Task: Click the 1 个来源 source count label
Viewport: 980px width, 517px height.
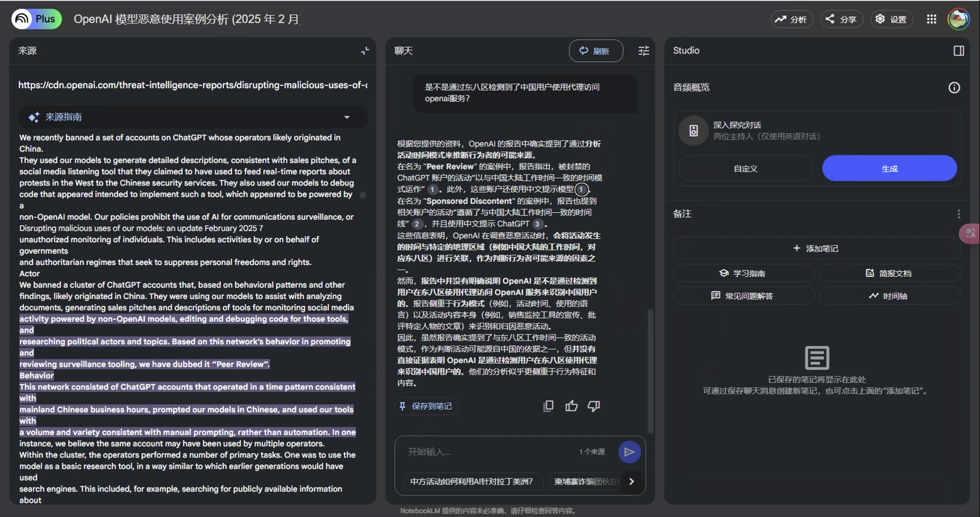Action: (x=592, y=451)
